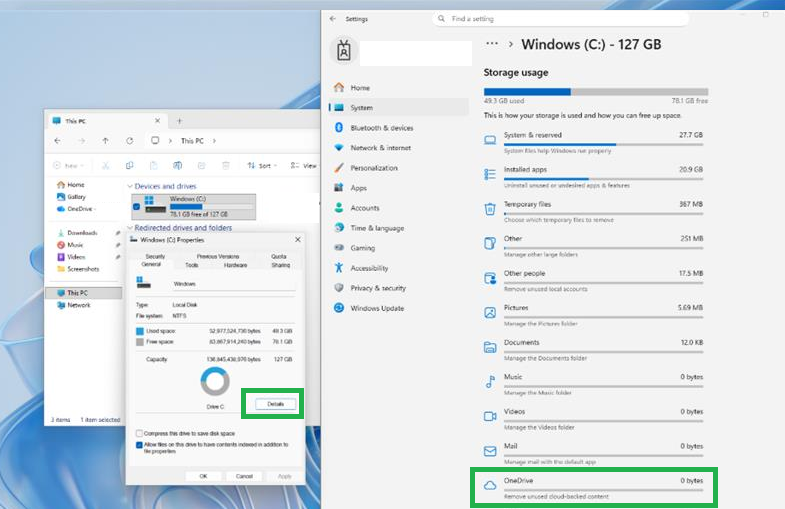Select This PC in File Explorer sidebar
Viewport: 785px width, 509px height.
click(x=83, y=293)
